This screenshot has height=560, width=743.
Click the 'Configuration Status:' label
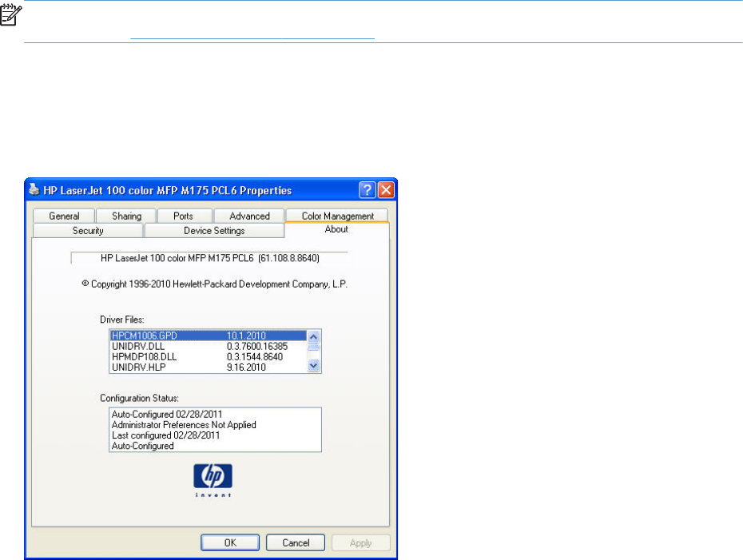[139, 399]
